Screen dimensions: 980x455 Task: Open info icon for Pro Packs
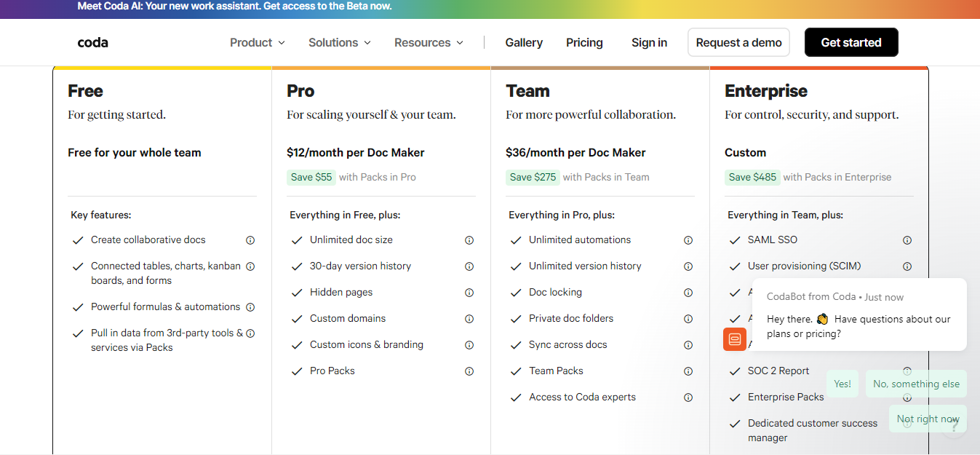(469, 371)
